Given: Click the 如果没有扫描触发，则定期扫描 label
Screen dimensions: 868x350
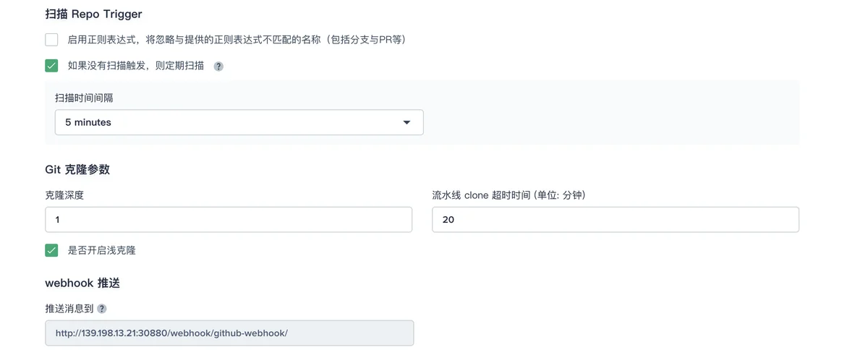Looking at the screenshot, I should (x=136, y=66).
